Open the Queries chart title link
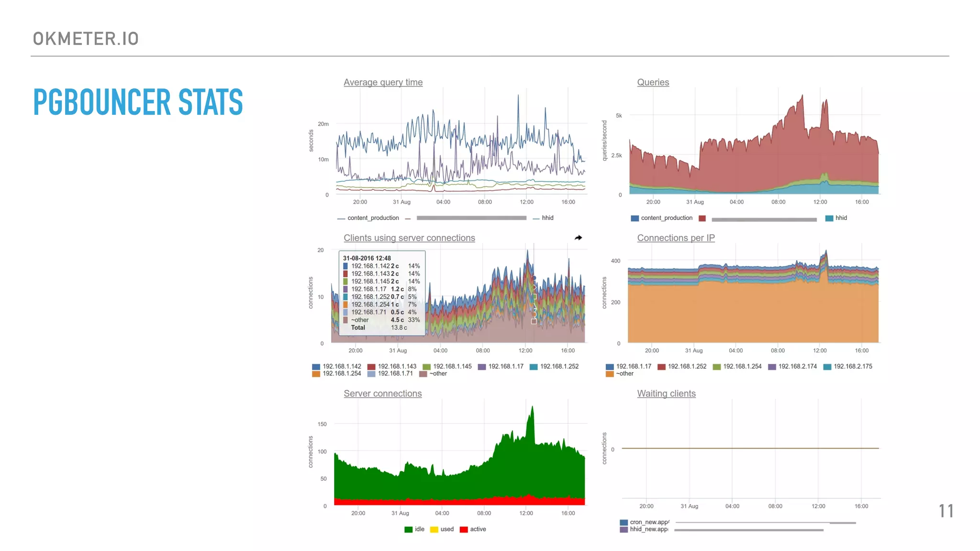The height and width of the screenshot is (551, 980). point(653,82)
